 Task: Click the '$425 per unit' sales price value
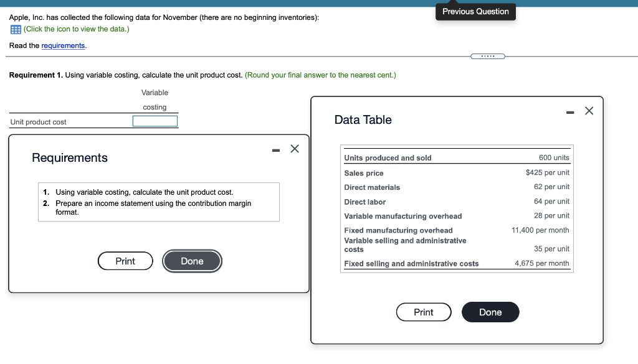coord(547,172)
